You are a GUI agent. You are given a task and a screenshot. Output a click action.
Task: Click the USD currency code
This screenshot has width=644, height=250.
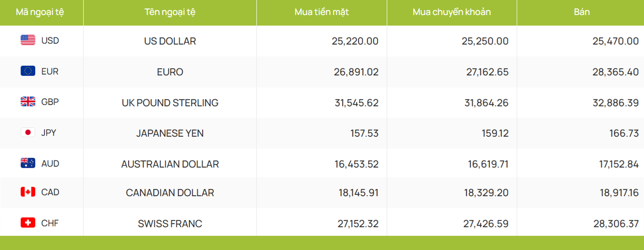click(50, 41)
